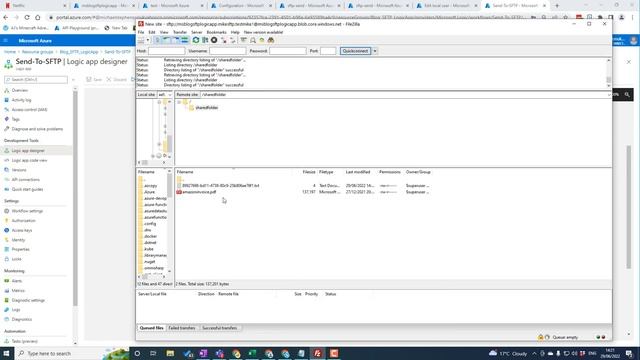Click Windows Start button
640x360 pixels.
[7, 353]
